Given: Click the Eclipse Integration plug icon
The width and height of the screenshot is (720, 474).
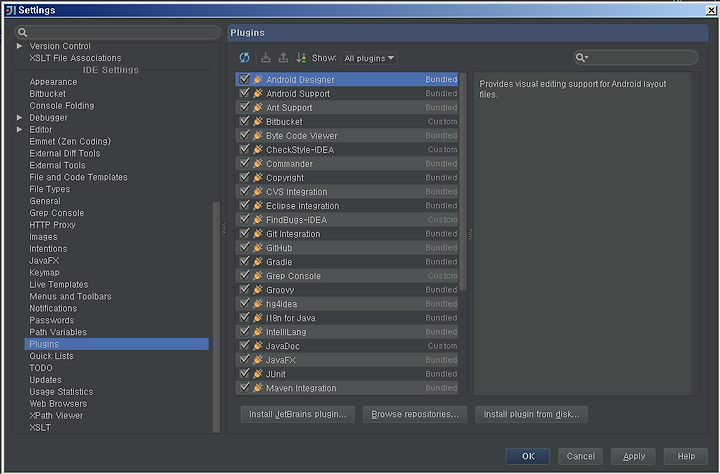Looking at the screenshot, I should (x=258, y=206).
